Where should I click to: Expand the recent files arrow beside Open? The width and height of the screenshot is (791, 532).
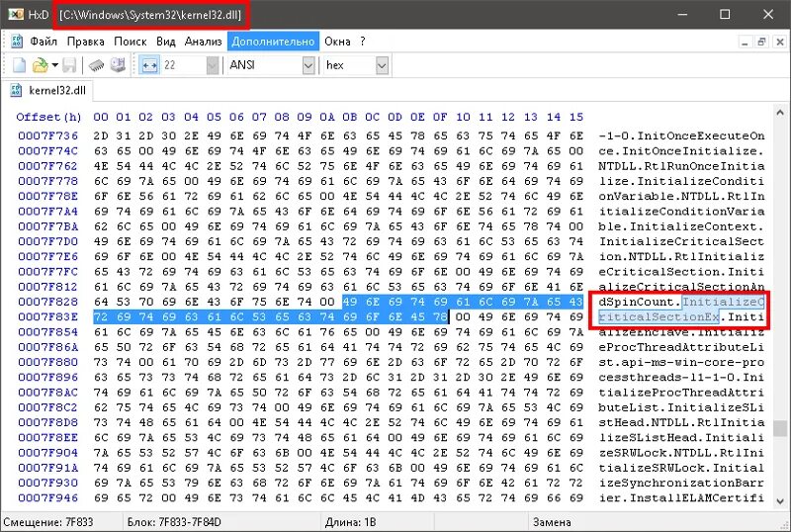point(54,65)
